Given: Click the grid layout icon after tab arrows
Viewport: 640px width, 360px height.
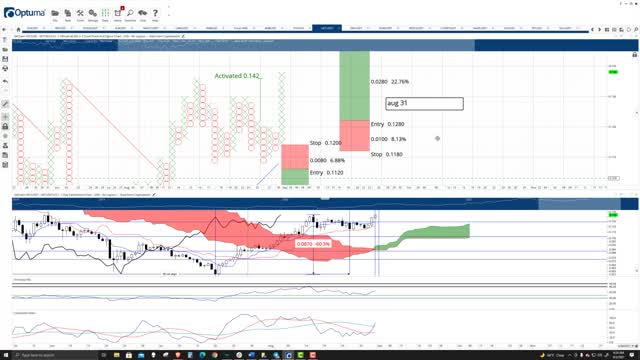Looking at the screenshot, I should [607, 29].
